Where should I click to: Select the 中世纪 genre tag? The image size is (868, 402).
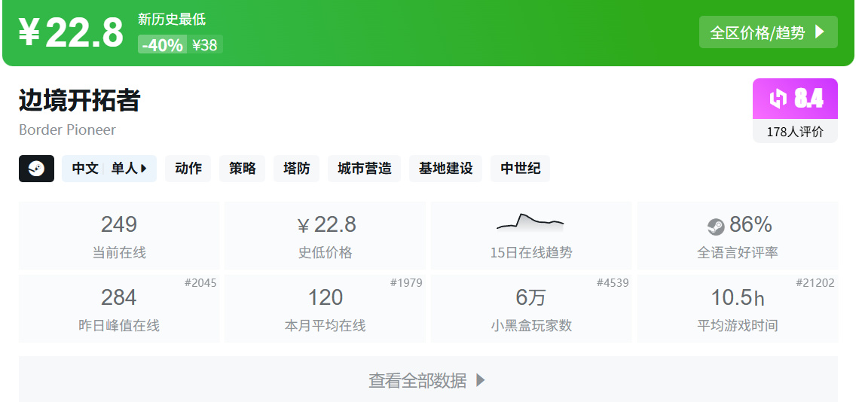tap(521, 169)
